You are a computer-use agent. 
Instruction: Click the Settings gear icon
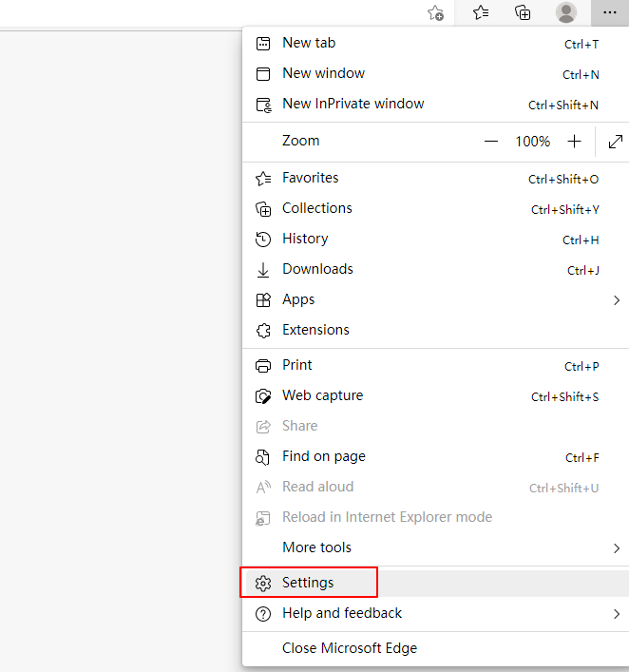point(263,584)
